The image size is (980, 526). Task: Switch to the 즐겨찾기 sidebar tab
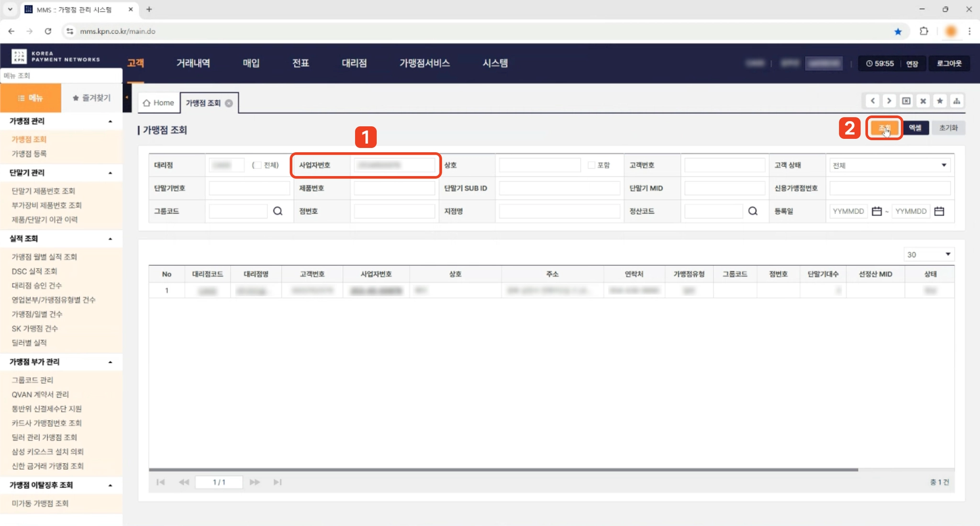click(91, 98)
